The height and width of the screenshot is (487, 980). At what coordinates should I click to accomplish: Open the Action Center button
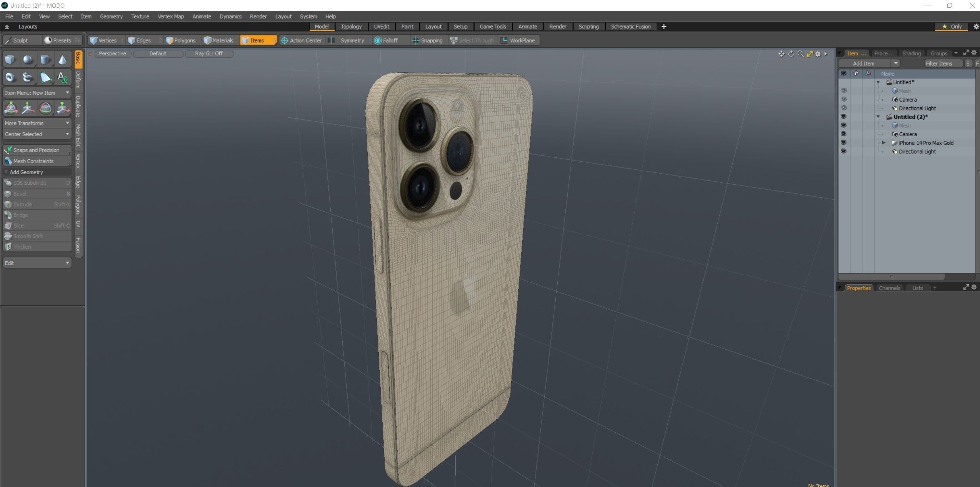tap(302, 40)
